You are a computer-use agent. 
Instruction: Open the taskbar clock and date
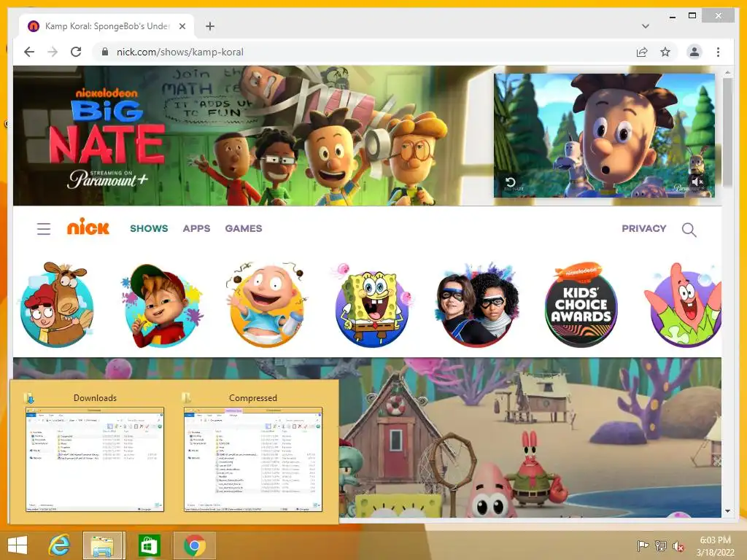[715, 546]
